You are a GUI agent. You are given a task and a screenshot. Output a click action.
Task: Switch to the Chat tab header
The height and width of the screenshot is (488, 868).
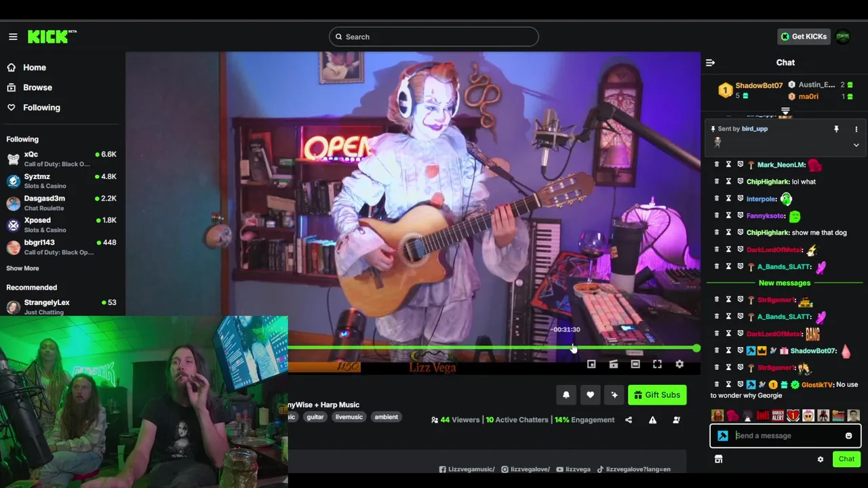click(x=785, y=62)
